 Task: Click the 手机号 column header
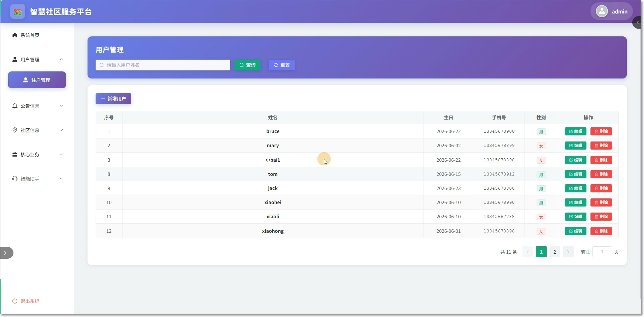click(499, 118)
